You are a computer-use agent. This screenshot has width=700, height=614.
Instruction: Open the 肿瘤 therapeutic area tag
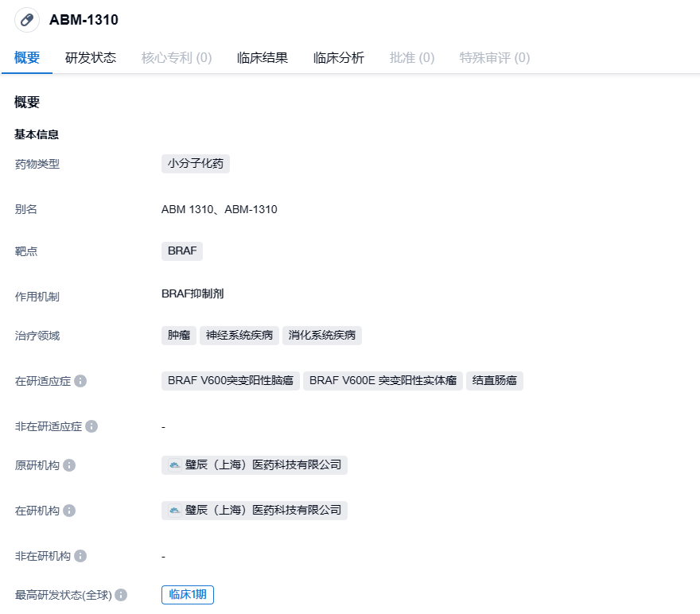[179, 336]
